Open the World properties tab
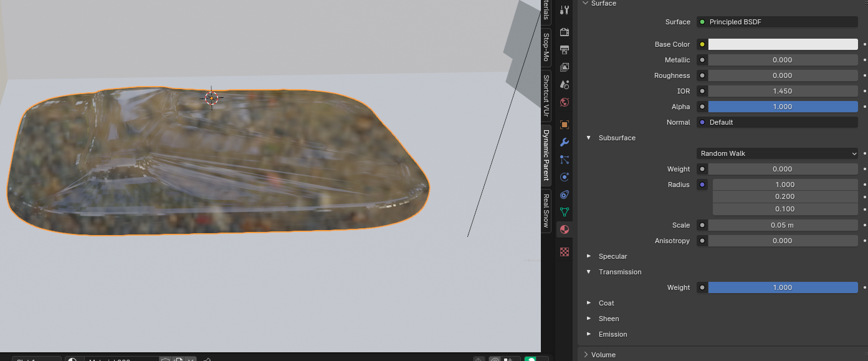868x361 pixels. [565, 102]
